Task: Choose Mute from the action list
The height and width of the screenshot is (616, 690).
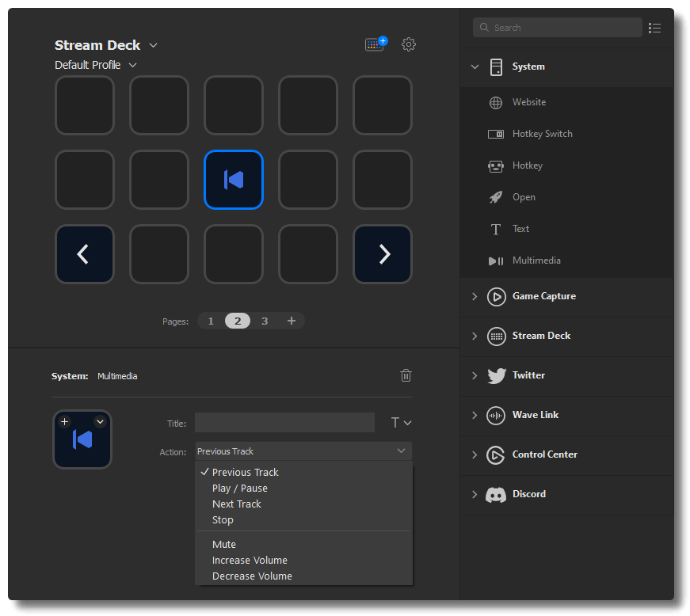Action: coord(303,544)
